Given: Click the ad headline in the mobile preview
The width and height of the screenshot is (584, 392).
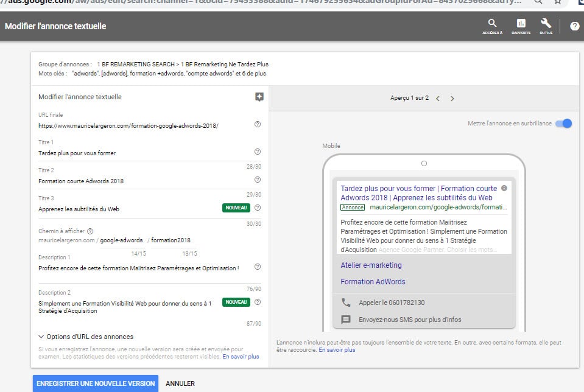Looking at the screenshot, I should click(419, 193).
